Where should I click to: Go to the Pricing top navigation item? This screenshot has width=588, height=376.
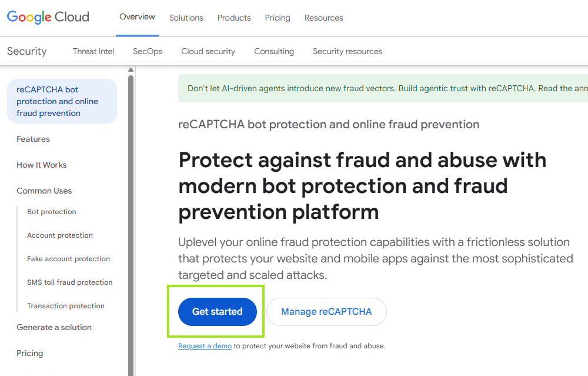coord(278,18)
